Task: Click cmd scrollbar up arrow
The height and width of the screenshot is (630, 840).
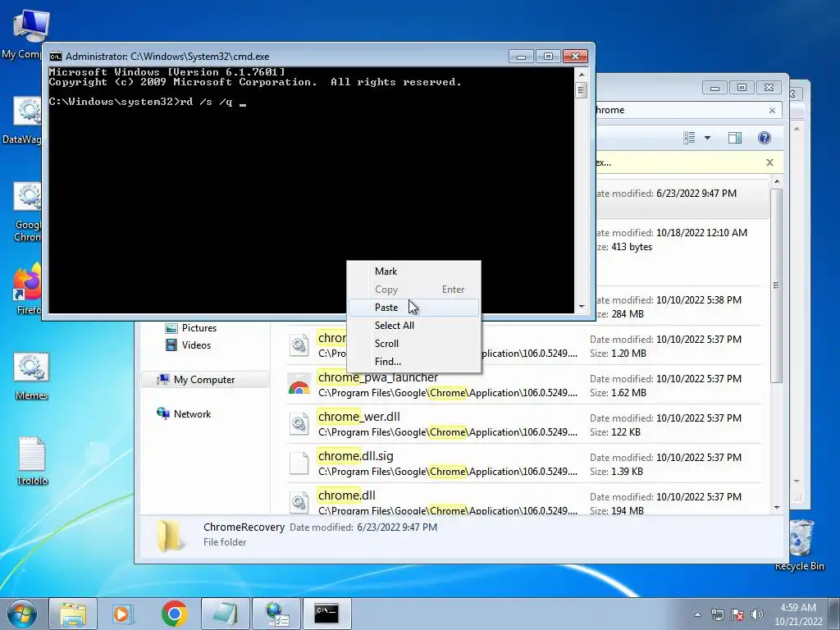Action: click(582, 75)
